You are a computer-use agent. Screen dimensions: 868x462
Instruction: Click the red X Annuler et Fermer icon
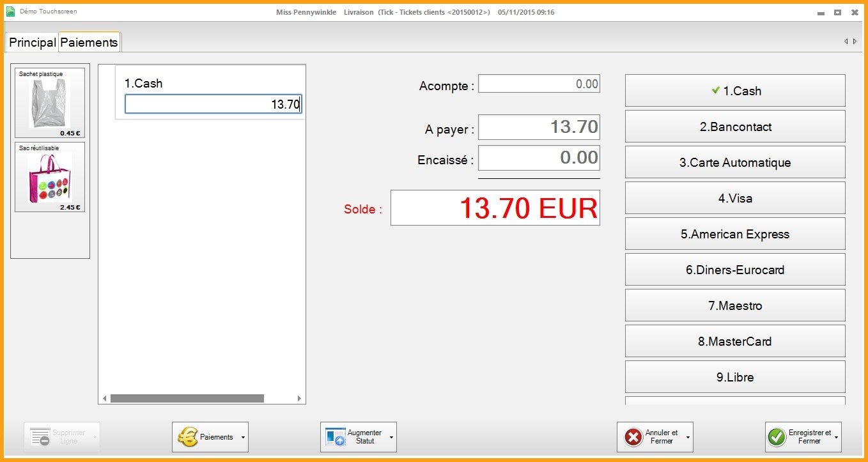(x=633, y=437)
